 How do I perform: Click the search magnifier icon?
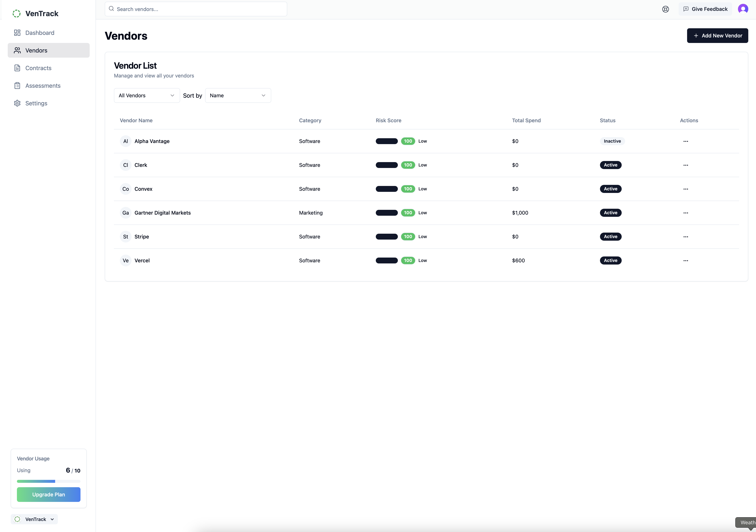tap(112, 9)
